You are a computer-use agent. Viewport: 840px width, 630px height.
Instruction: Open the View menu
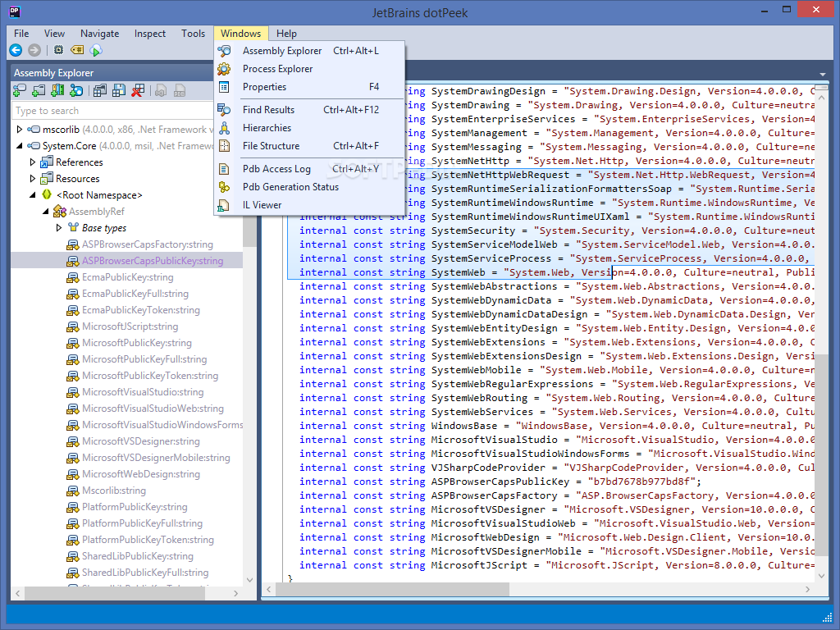tap(54, 33)
